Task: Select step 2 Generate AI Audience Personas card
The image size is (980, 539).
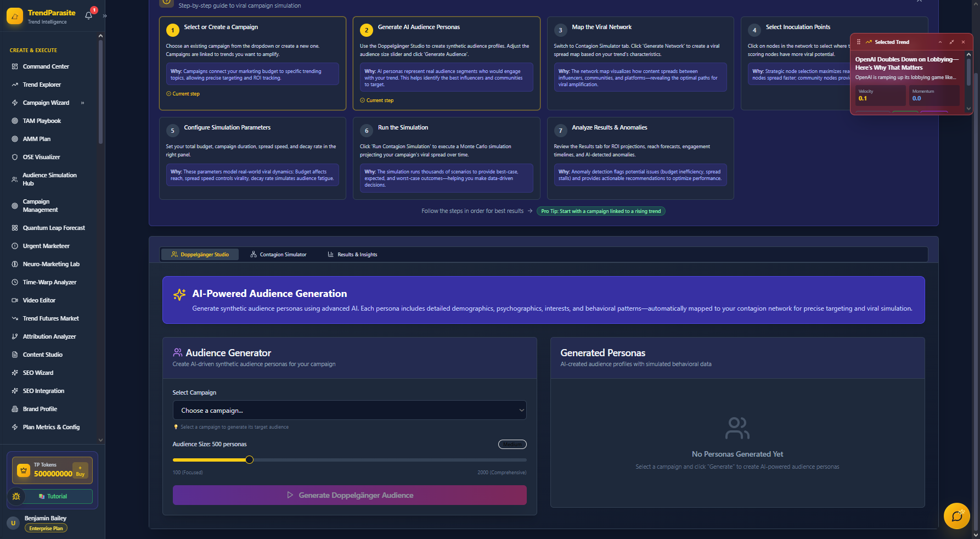Action: [447, 63]
